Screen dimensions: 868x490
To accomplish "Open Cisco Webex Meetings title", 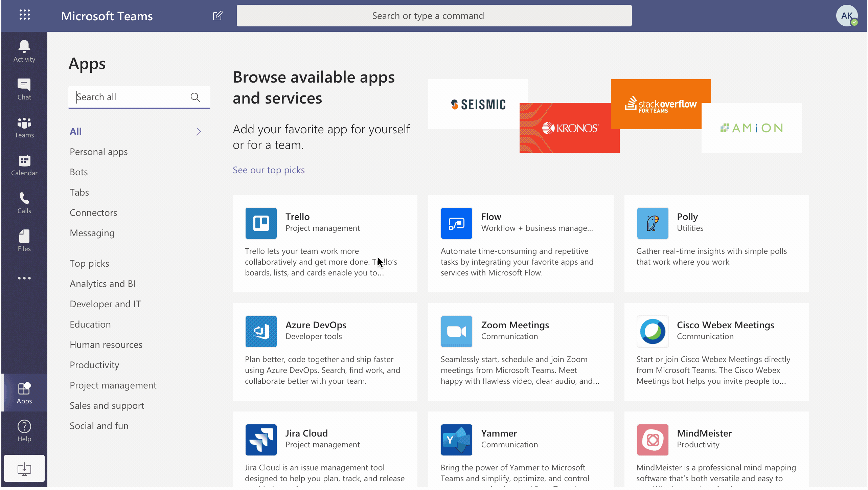I will pos(725,325).
